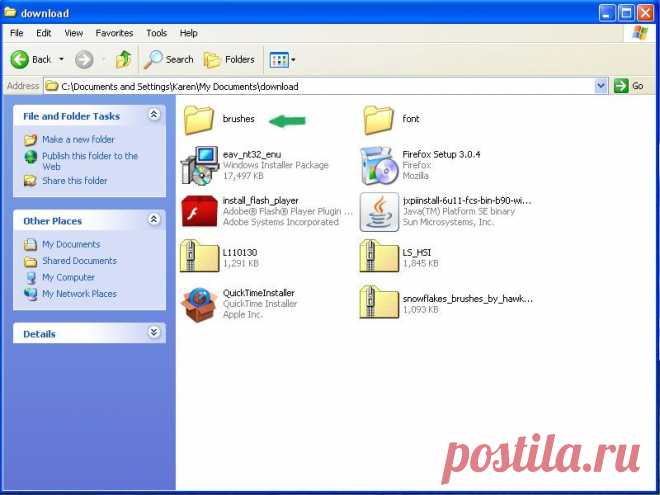Click Make a new folder link
The width and height of the screenshot is (660, 495).
(78, 139)
